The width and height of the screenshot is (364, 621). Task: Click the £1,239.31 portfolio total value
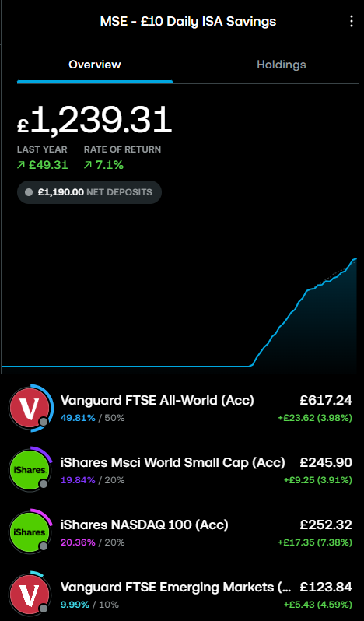click(x=95, y=120)
